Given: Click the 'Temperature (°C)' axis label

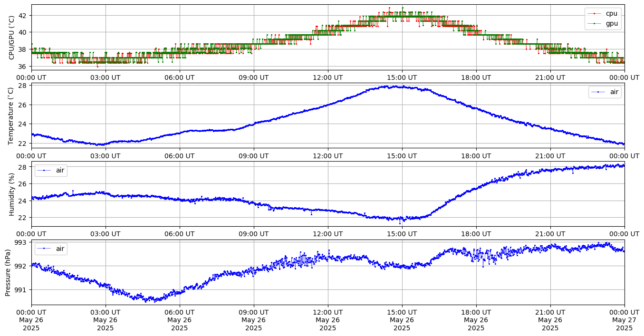Looking at the screenshot, I should (12, 115).
